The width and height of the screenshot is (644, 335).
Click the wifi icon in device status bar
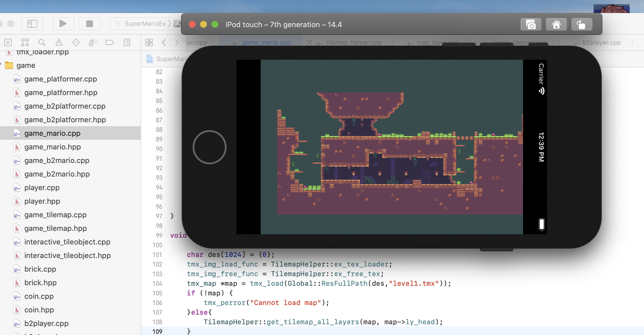click(541, 91)
